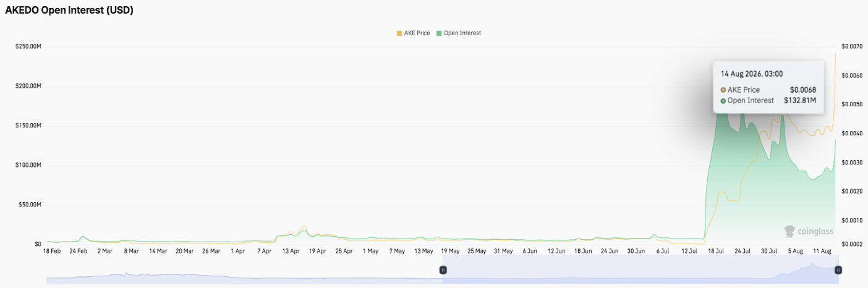The height and width of the screenshot is (288, 868).
Task: Click the 13 Apr date label
Action: 291,252
